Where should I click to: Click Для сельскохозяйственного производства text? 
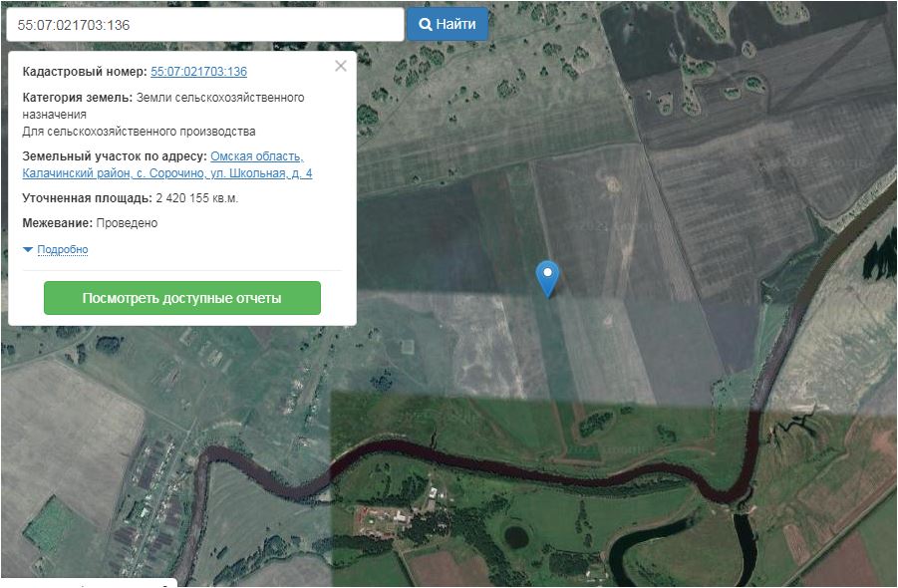[x=140, y=132]
